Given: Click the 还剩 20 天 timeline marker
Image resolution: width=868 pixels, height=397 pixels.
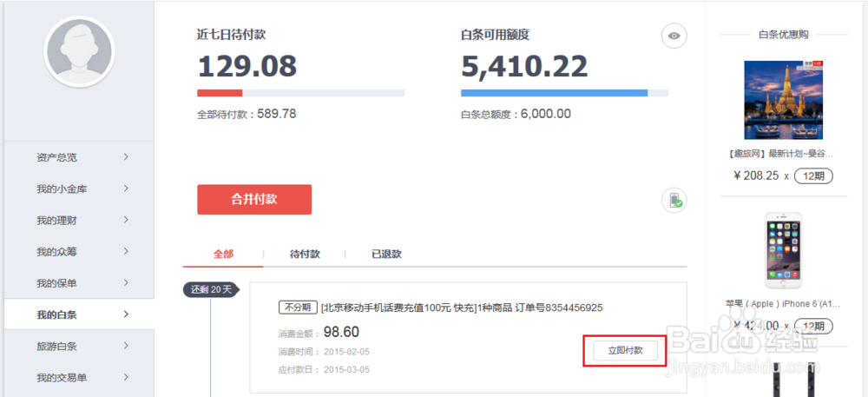Looking at the screenshot, I should 211,289.
